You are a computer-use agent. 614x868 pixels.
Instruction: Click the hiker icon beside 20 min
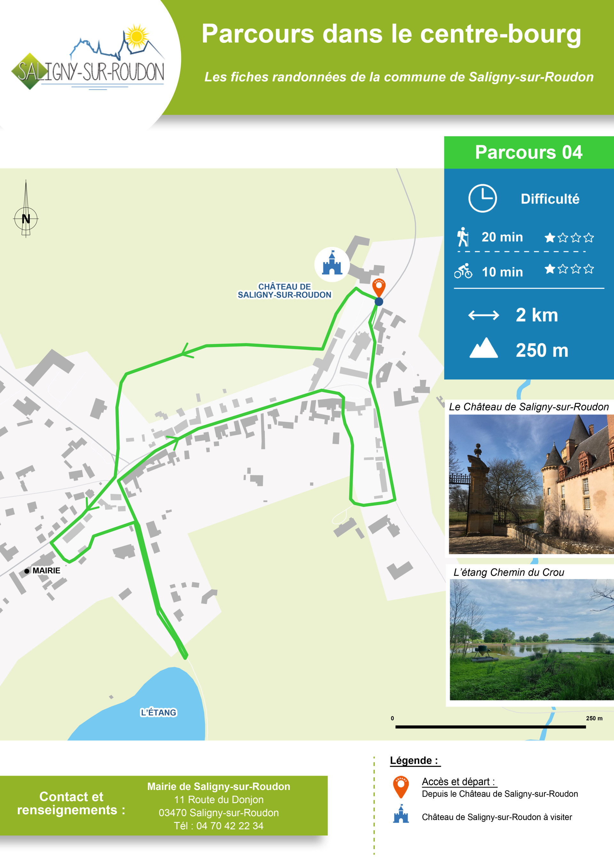463,237
